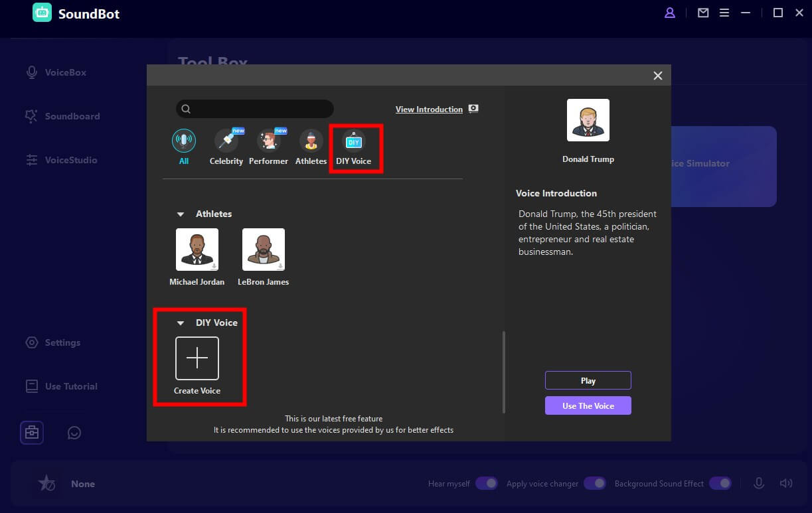The width and height of the screenshot is (812, 513).
Task: Select the DIY Voice category icon
Action: [x=353, y=142]
